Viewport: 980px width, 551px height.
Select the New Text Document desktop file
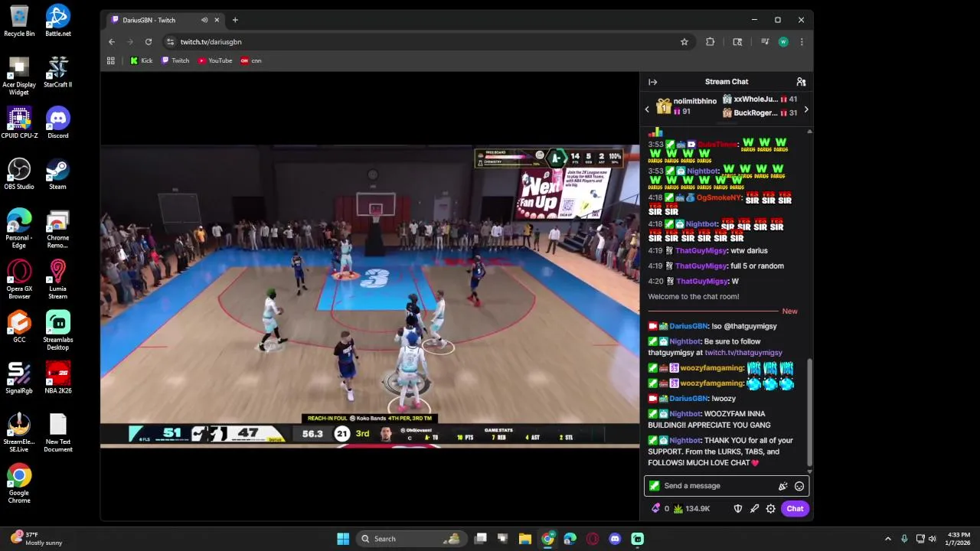(57, 432)
